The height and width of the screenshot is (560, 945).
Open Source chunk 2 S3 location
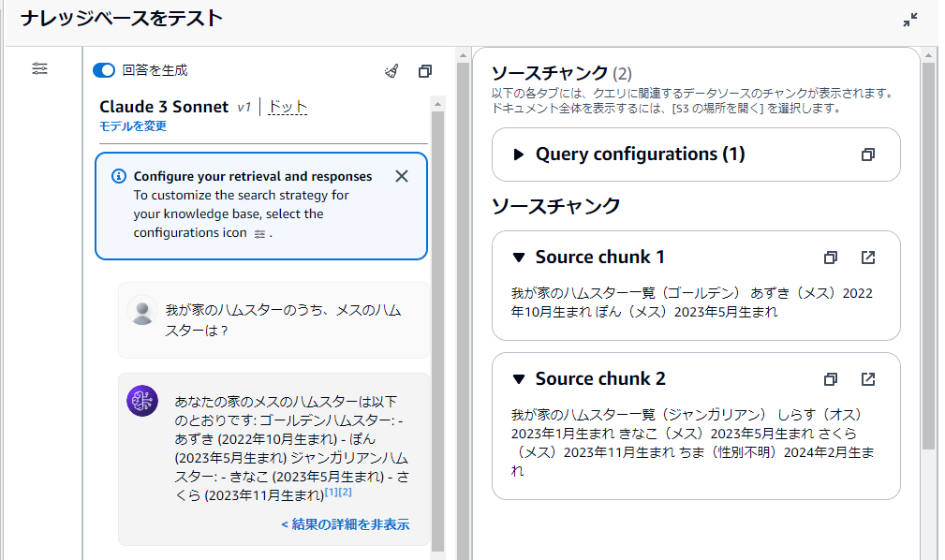868,379
